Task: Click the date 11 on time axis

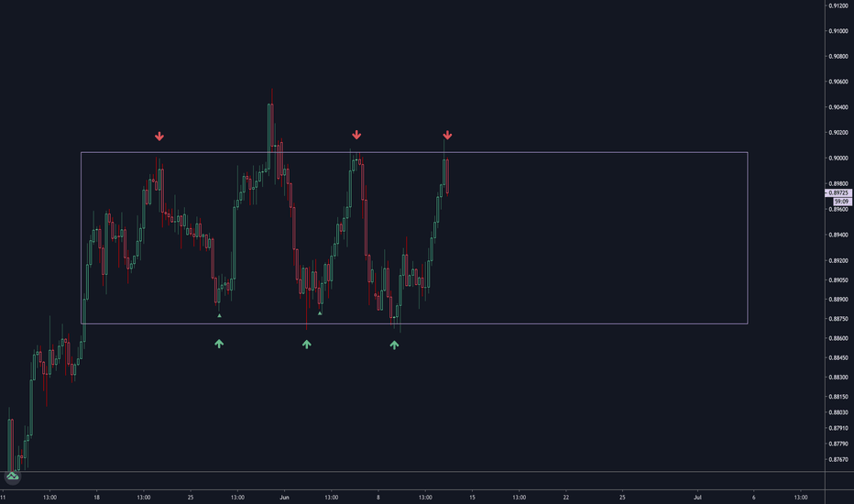Action: click(3, 497)
